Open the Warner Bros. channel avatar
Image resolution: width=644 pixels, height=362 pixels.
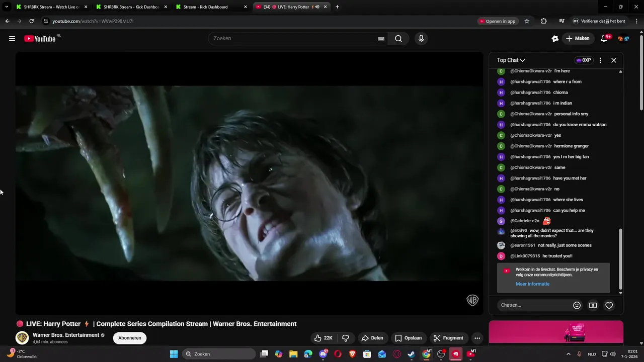point(22,338)
